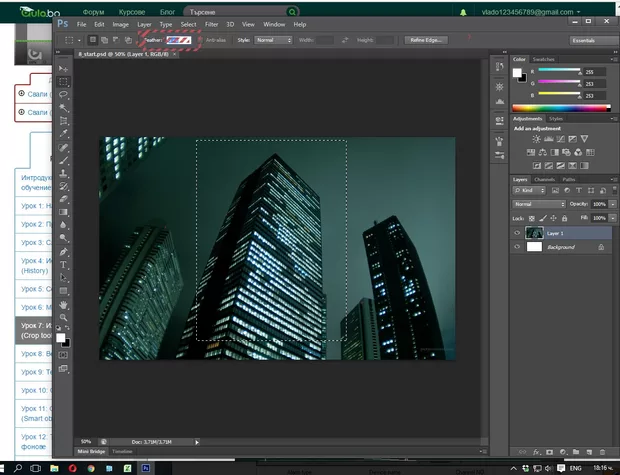The width and height of the screenshot is (620, 475).
Task: Switch to the Channels tab
Action: click(x=544, y=179)
